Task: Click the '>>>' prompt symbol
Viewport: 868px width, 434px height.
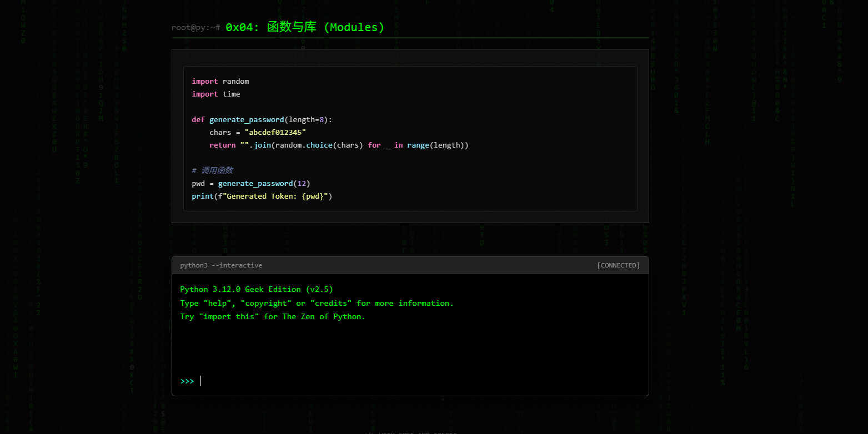Action: click(x=187, y=381)
